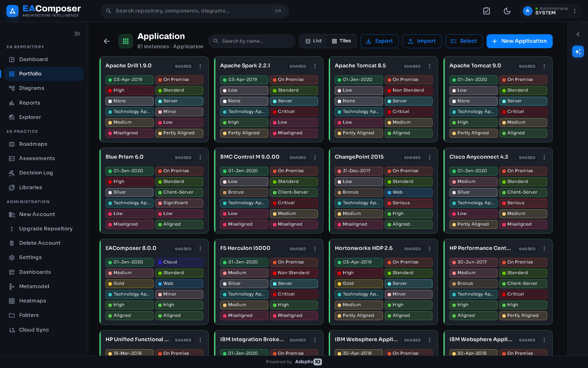Open Reports in the sidebar
The width and height of the screenshot is (588, 368).
pyautogui.click(x=44, y=103)
